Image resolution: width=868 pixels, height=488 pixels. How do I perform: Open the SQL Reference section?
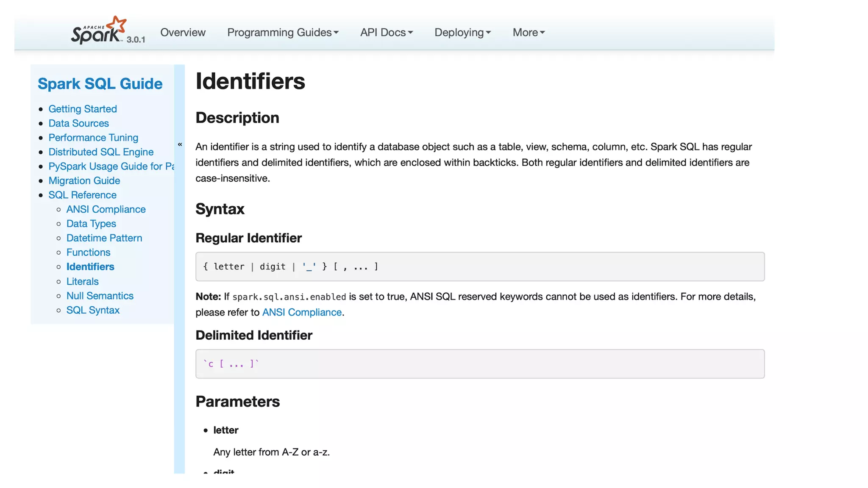pos(82,195)
